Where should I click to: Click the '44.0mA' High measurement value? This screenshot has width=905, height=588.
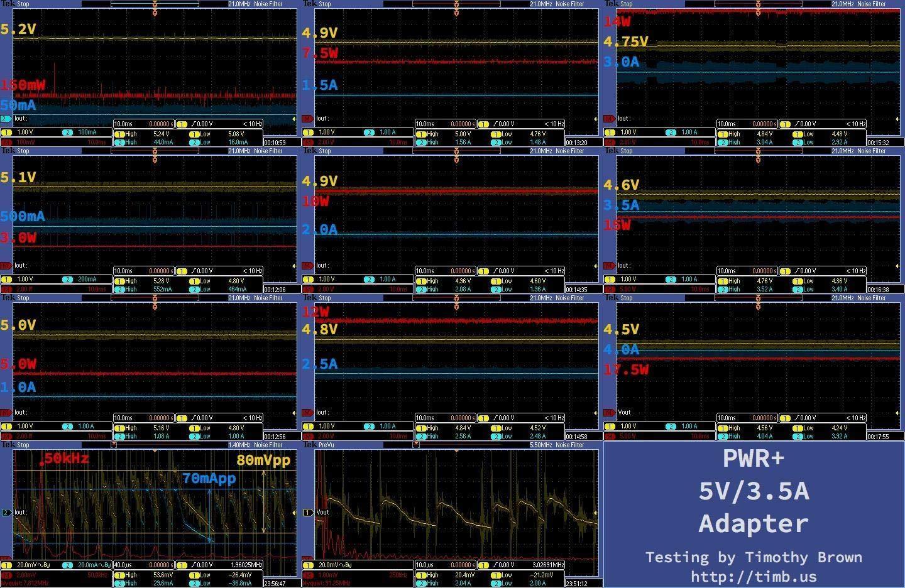coord(163,142)
